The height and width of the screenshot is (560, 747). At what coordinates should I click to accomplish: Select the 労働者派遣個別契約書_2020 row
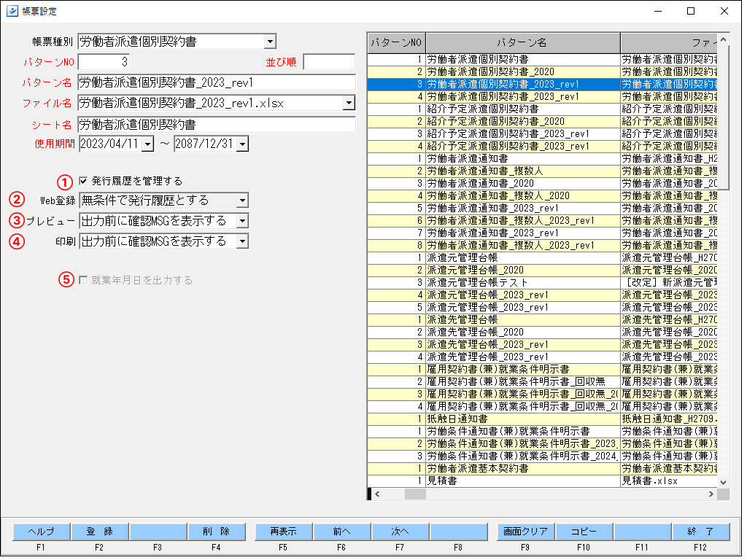(511, 71)
